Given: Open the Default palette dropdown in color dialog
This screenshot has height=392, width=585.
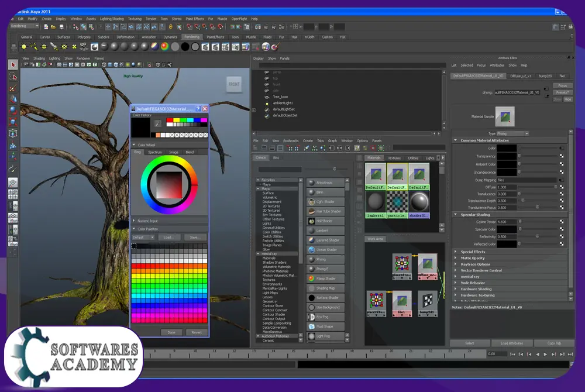Looking at the screenshot, I should pos(143,237).
